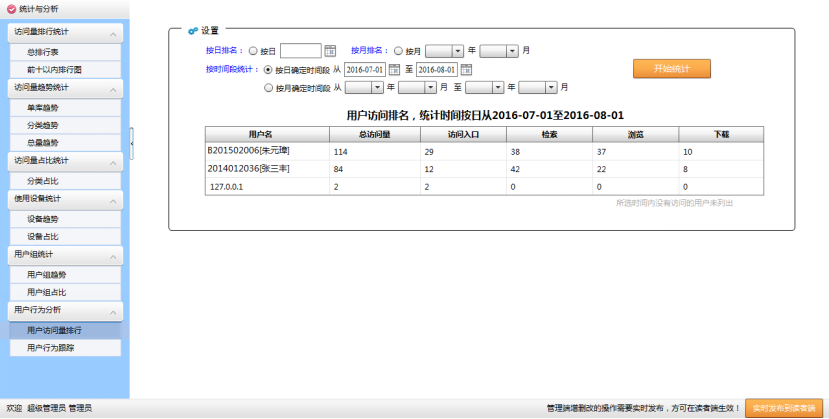
Task: Select the 按日 ranking radio button
Action: click(x=253, y=50)
